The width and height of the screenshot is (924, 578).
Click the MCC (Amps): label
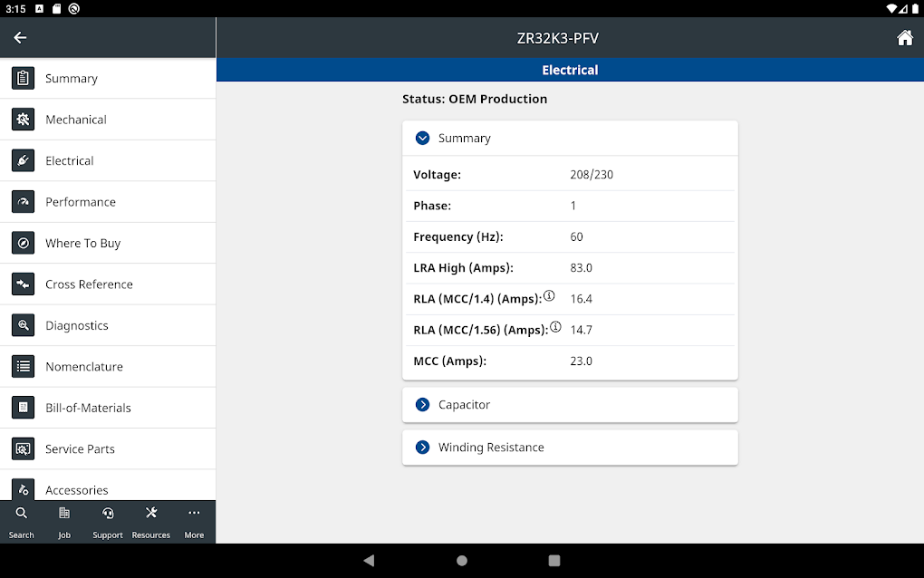[449, 361]
